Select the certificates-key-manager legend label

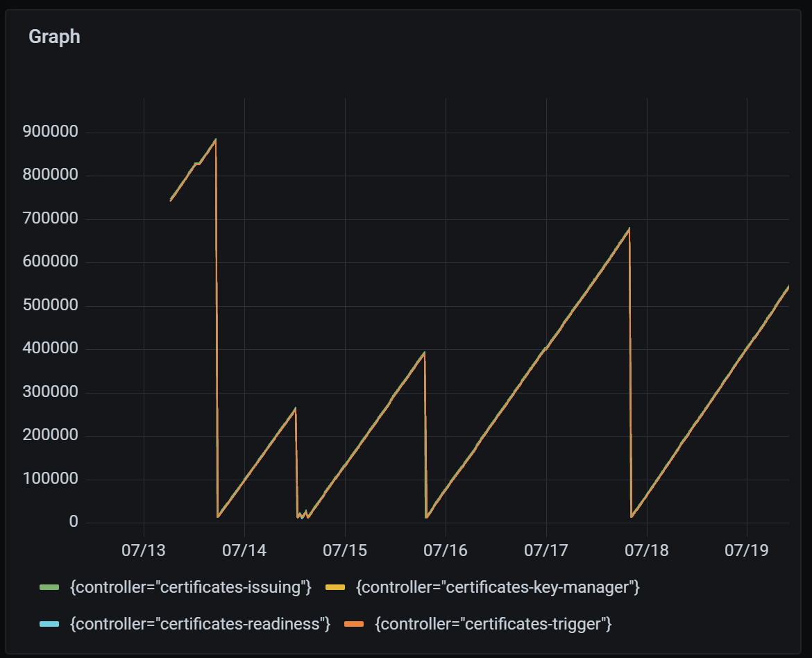498,586
